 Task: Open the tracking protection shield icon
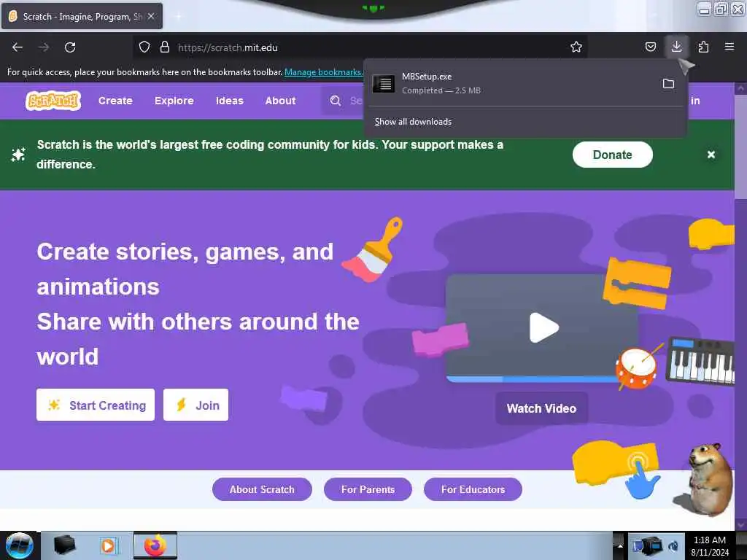[x=144, y=47]
